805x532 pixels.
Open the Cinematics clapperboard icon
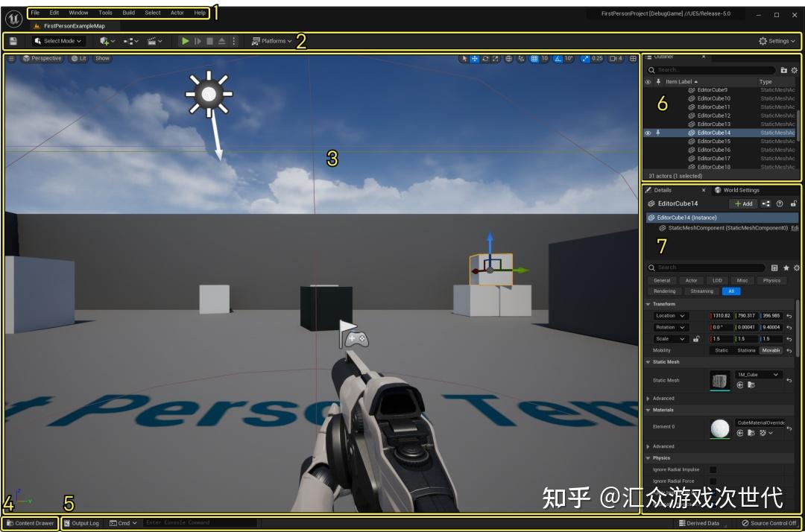pos(153,41)
